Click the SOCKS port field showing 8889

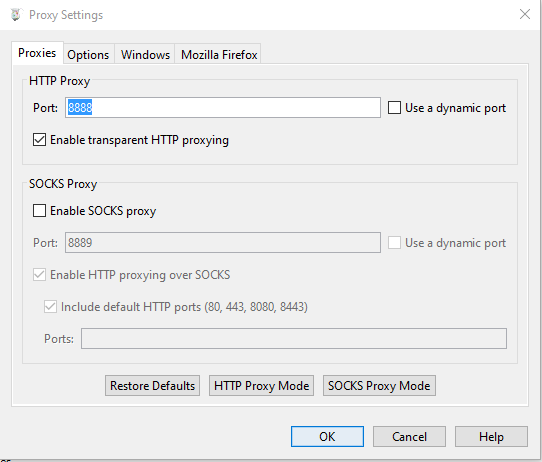click(223, 243)
